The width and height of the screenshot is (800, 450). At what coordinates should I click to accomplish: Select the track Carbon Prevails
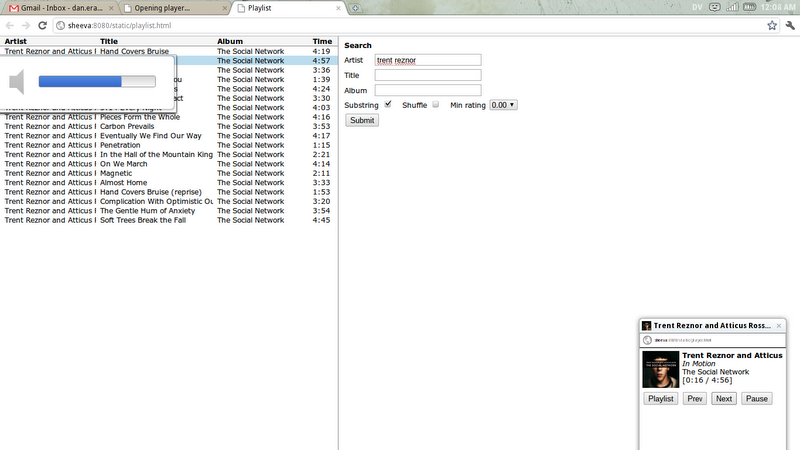coord(127,127)
